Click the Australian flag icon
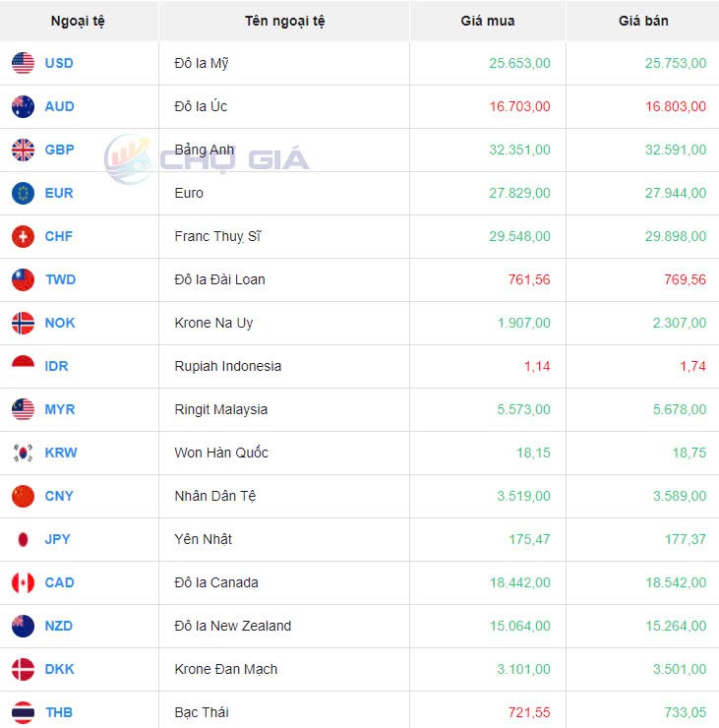The height and width of the screenshot is (728, 719). 23,106
